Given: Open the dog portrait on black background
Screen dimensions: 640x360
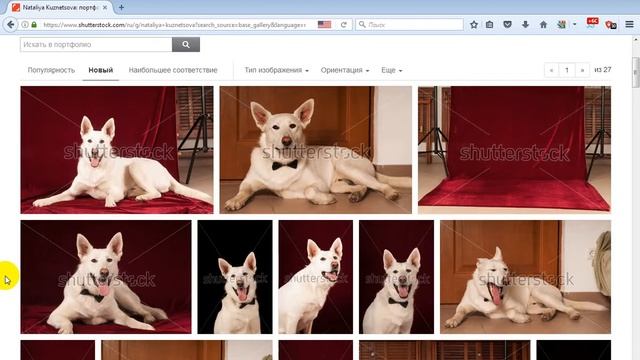Looking at the screenshot, I should tap(235, 277).
